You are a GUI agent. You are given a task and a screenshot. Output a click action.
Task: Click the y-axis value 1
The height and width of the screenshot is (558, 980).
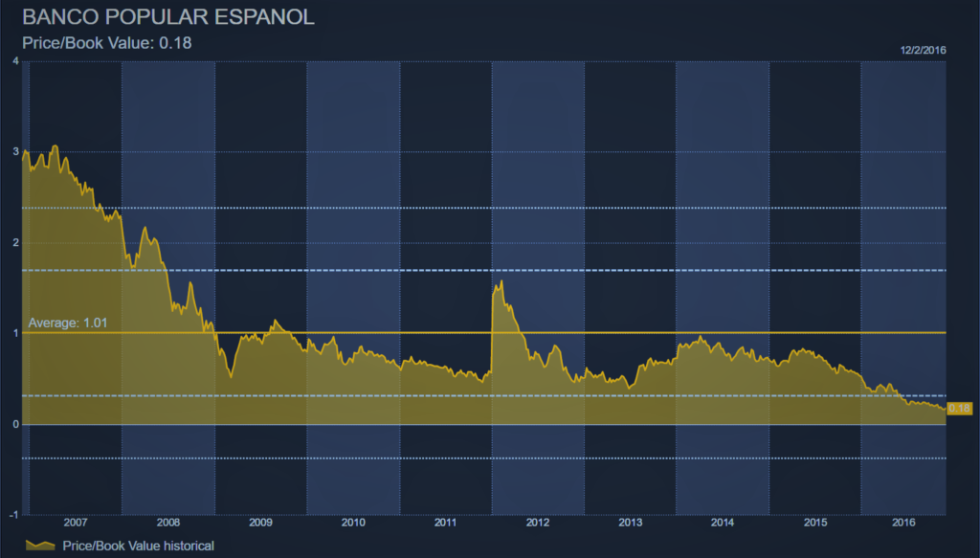point(15,334)
